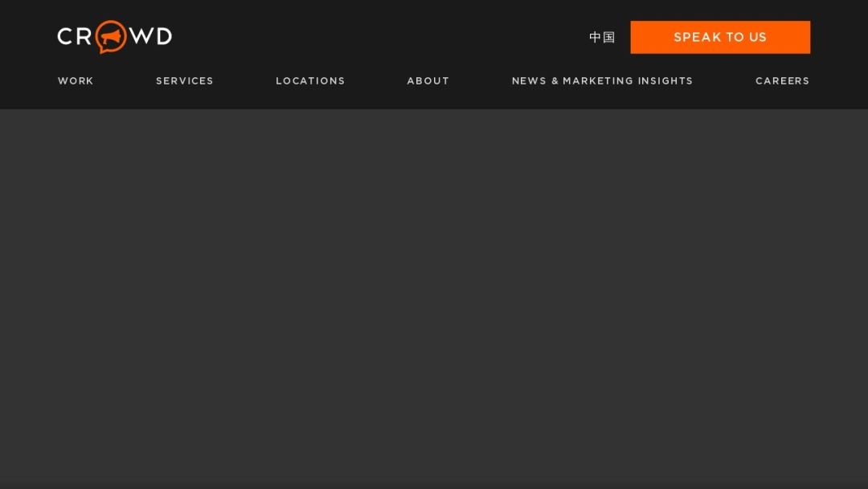Select the orange megaphone inside the CROWD wordmark

point(109,38)
